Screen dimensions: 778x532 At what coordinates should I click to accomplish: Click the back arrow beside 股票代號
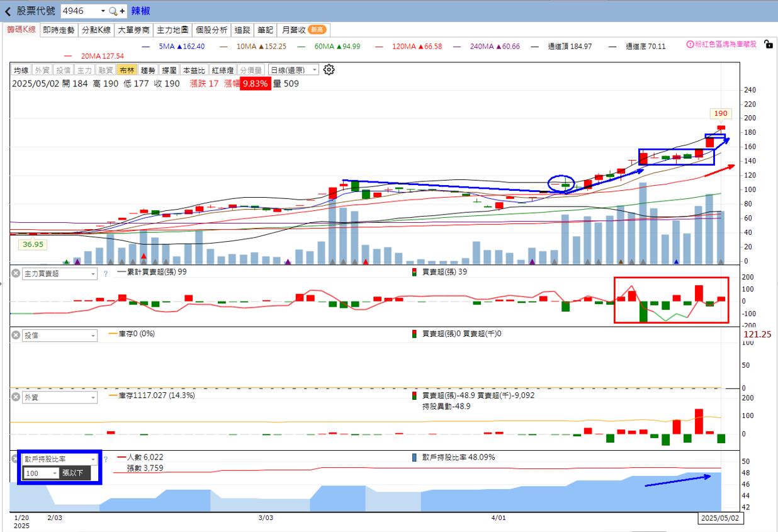click(x=8, y=11)
